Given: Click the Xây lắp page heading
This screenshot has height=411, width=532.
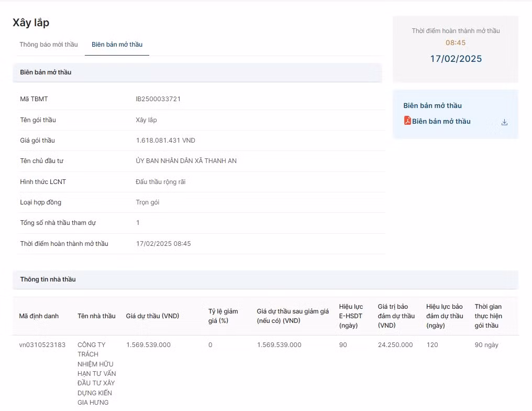Looking at the screenshot, I should tap(31, 23).
